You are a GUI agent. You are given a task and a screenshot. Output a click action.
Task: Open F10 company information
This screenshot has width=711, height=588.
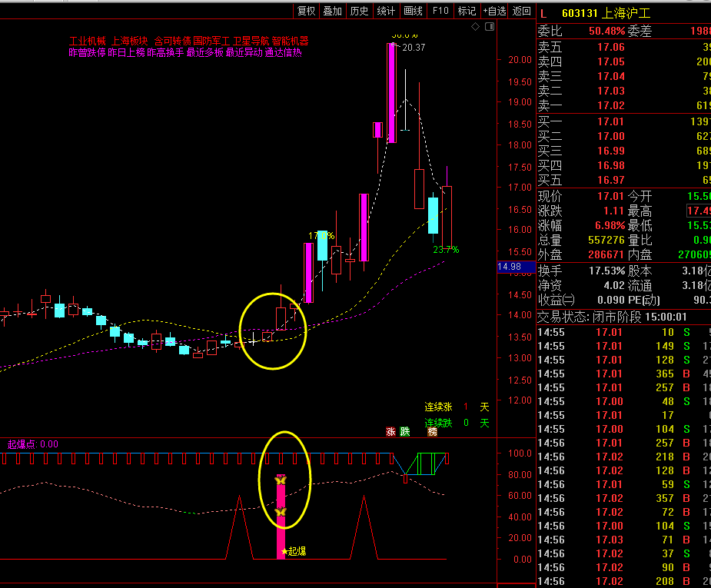click(x=440, y=11)
